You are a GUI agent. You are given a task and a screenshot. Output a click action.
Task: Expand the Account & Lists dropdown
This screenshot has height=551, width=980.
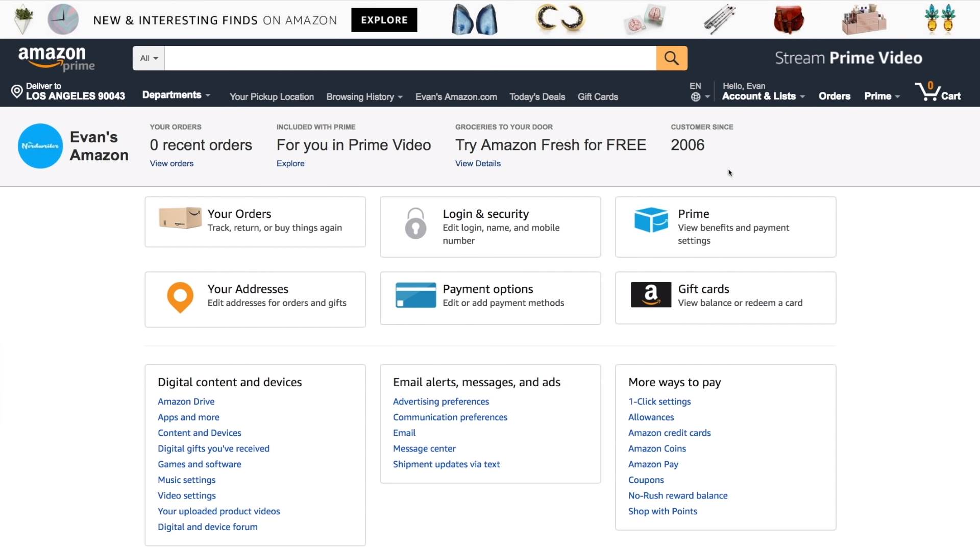coord(763,96)
